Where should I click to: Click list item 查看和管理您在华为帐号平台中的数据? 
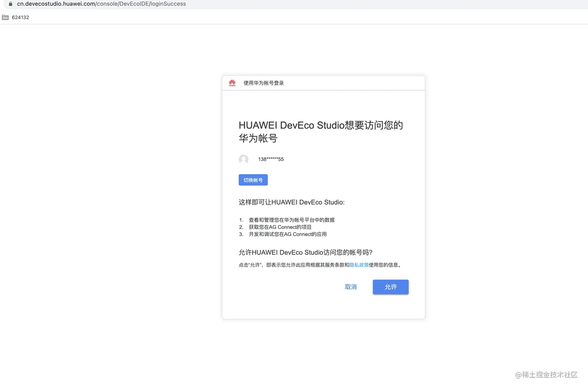click(x=292, y=220)
